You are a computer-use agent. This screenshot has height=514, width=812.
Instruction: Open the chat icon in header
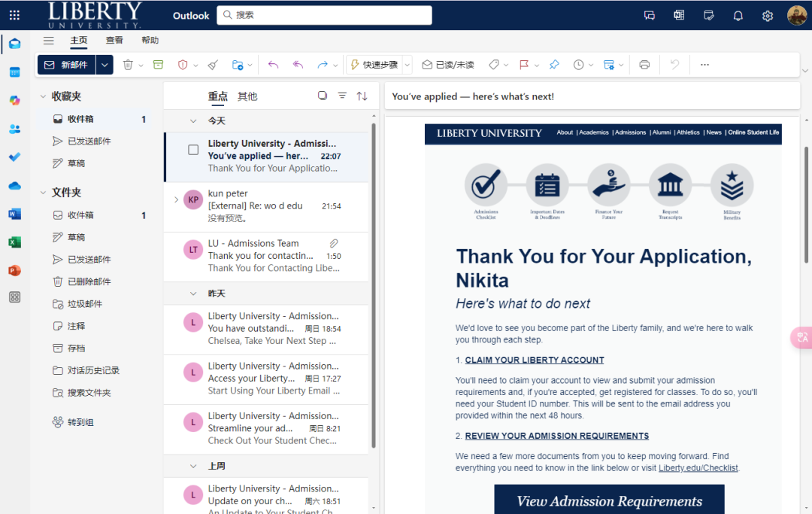[x=650, y=16]
